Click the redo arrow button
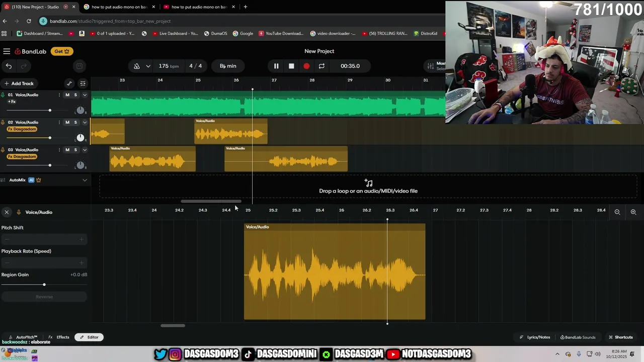 [x=23, y=66]
